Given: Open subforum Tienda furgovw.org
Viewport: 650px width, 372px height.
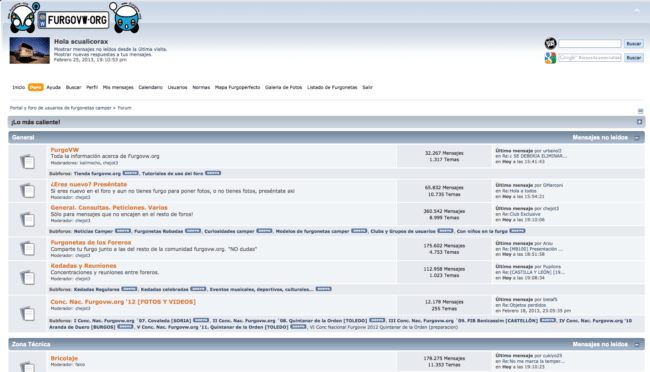Looking at the screenshot, I should [97, 173].
